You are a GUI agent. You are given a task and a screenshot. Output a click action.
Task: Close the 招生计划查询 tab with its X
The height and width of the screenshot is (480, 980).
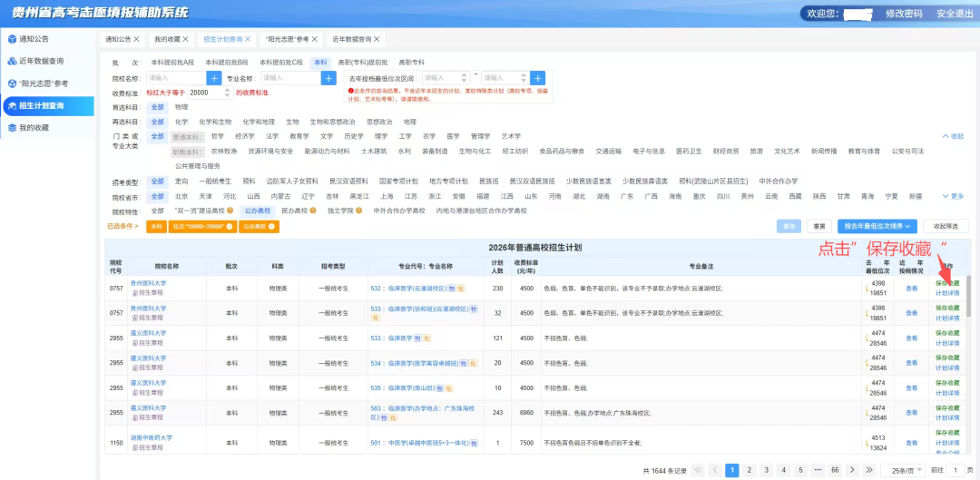[248, 39]
